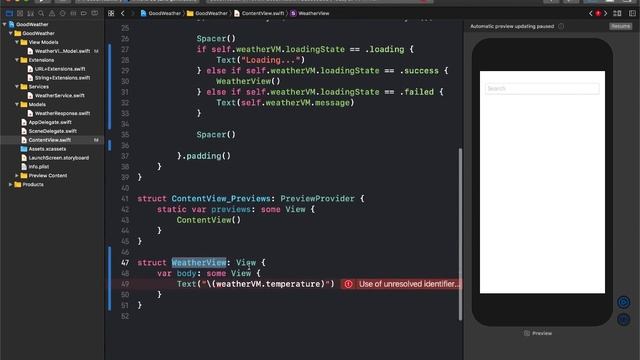
Task: Open GoodWeather project in jump bar
Action: point(160,13)
